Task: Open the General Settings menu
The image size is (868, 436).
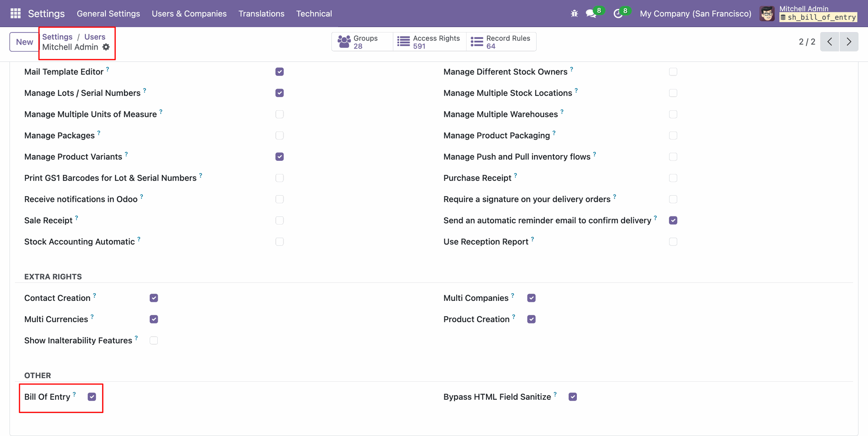Action: click(108, 14)
